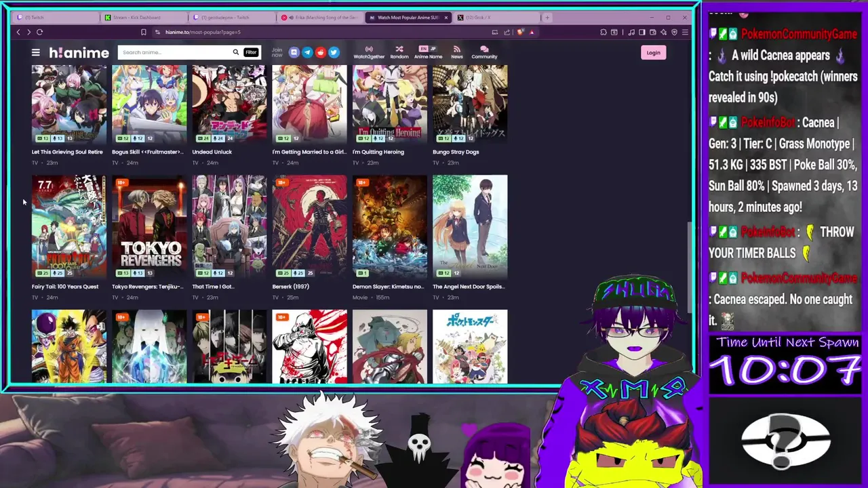
Task: Reload the page with the refresh icon
Action: click(x=39, y=32)
